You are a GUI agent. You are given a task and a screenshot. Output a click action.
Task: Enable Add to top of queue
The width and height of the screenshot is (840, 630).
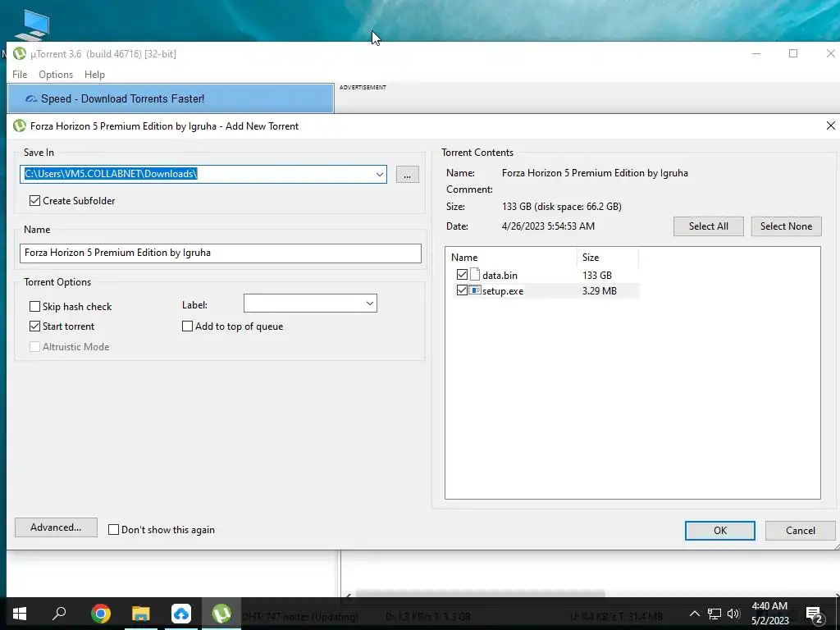tap(188, 326)
